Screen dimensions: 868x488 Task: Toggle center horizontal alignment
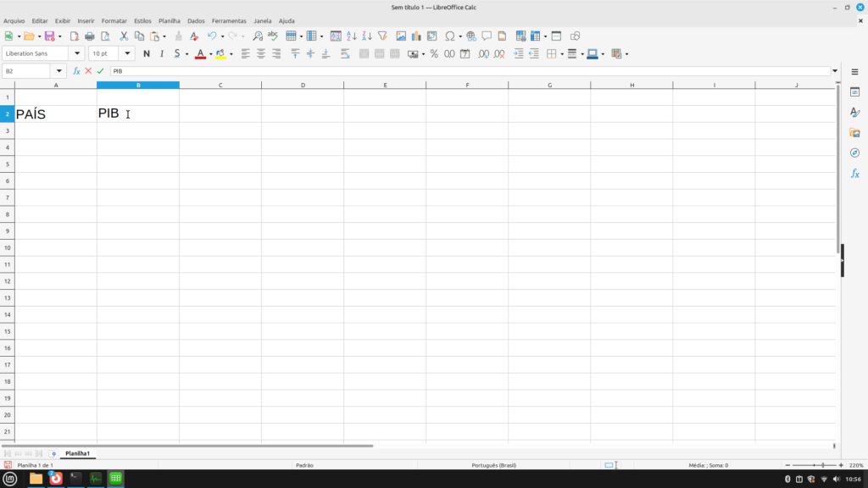(x=261, y=53)
